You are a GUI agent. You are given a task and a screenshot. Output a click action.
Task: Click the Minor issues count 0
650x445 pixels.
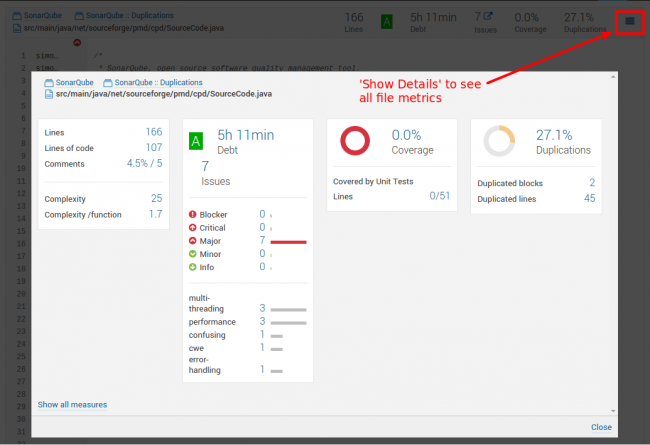(x=262, y=253)
